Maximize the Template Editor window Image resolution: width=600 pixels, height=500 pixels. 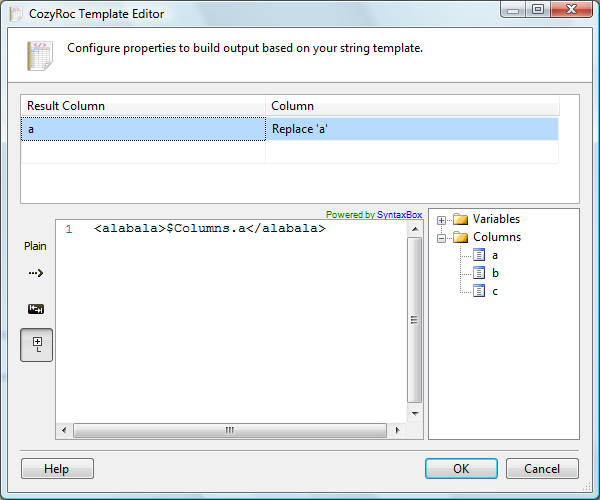click(538, 10)
